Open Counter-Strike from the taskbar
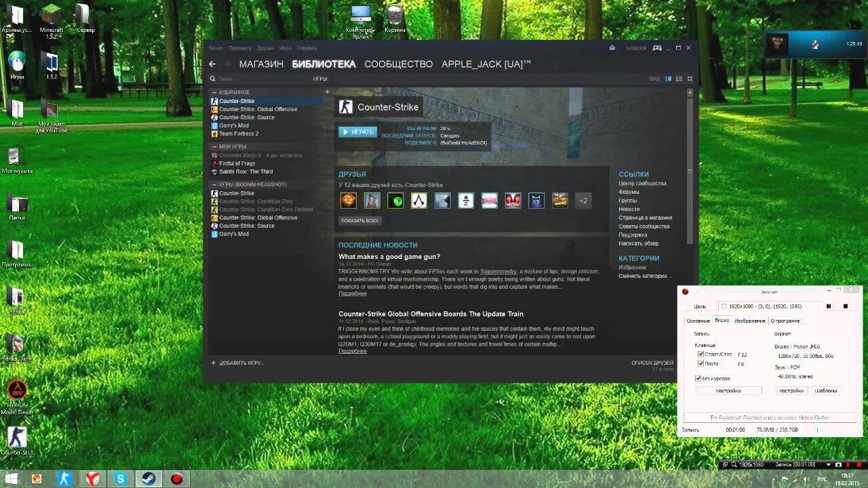 pyautogui.click(x=64, y=479)
